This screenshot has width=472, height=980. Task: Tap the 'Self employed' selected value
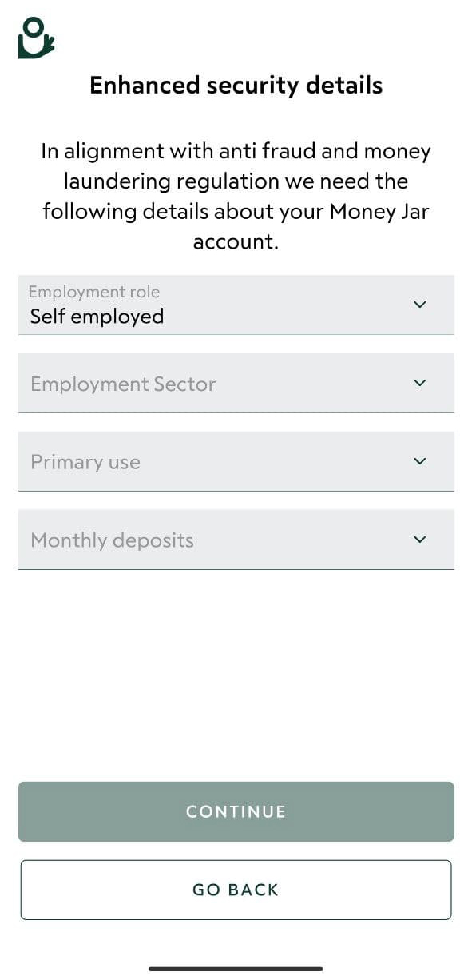tap(97, 317)
